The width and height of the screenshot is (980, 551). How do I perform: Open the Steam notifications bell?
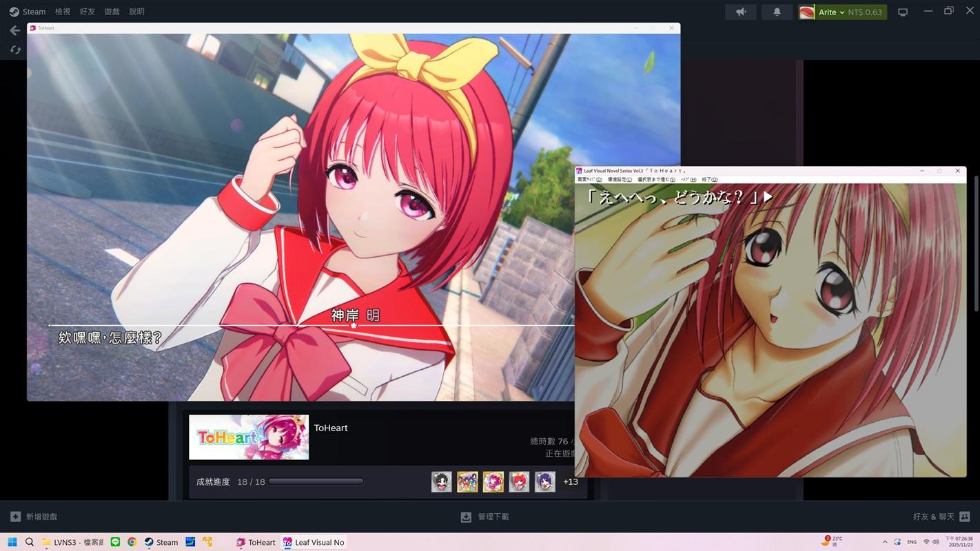click(x=777, y=12)
